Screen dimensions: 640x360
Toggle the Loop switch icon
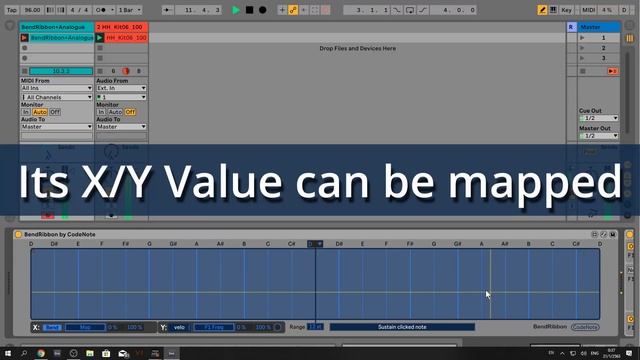pyautogui.click(x=410, y=10)
